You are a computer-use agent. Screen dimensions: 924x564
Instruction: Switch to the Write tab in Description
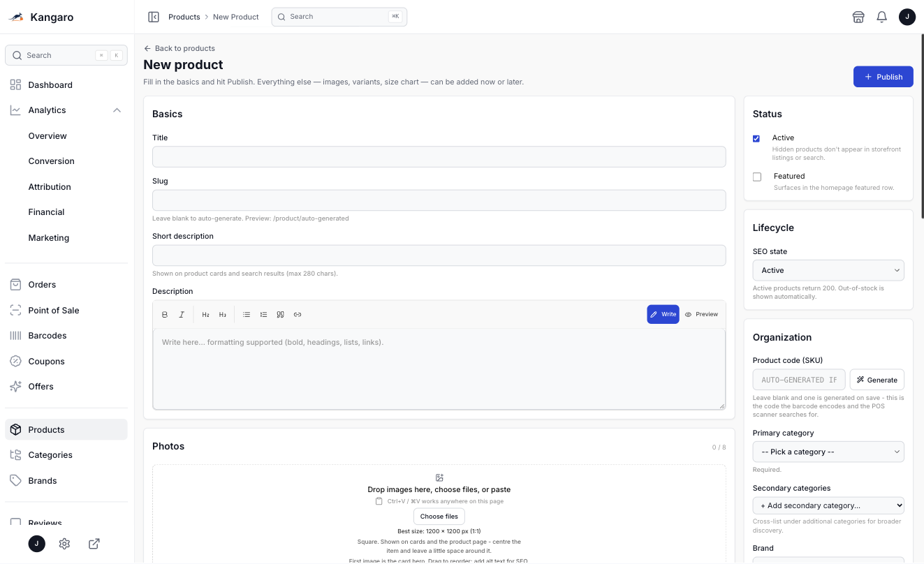663,315
